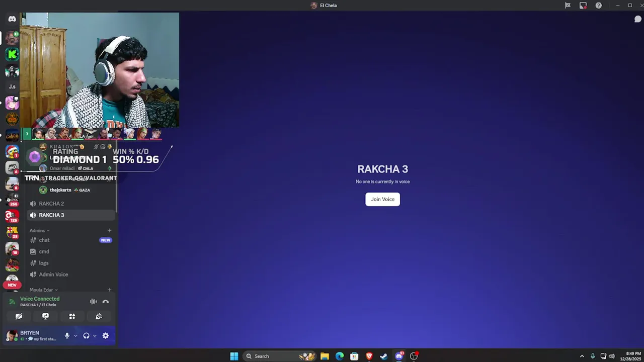The height and width of the screenshot is (362, 644).
Task: Open the Windows Start menu
Action: [x=234, y=356]
